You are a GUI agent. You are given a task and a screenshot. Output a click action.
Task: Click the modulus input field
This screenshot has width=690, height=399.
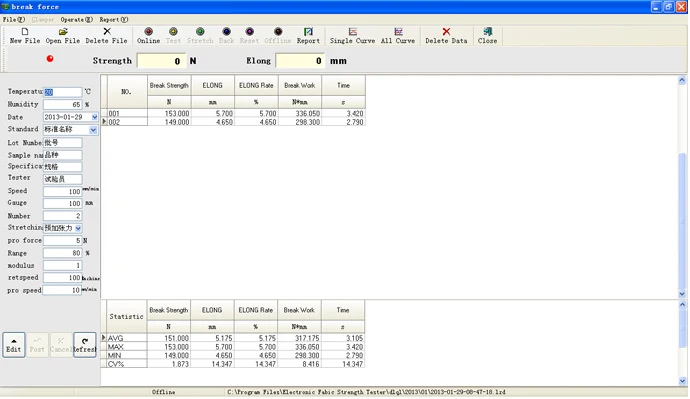coord(62,266)
